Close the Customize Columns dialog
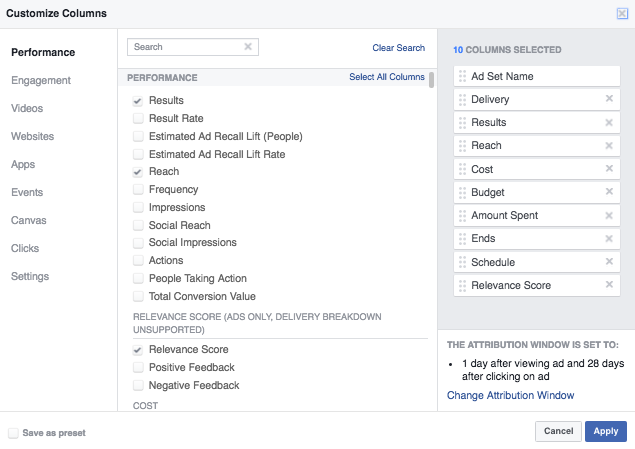This screenshot has width=635, height=449. pyautogui.click(x=622, y=13)
